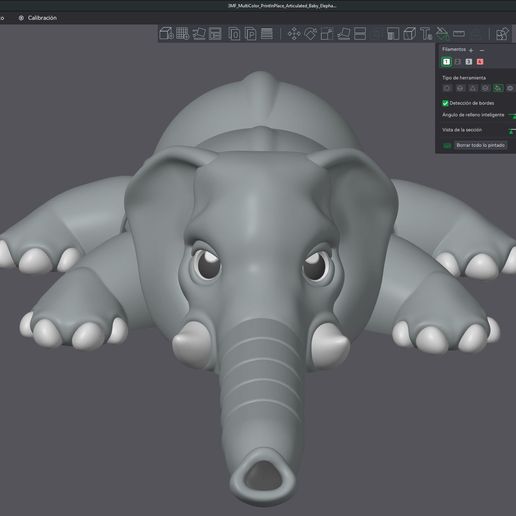Click Borrar todo lo pintado button
This screenshot has height=516, width=516.
pos(480,145)
